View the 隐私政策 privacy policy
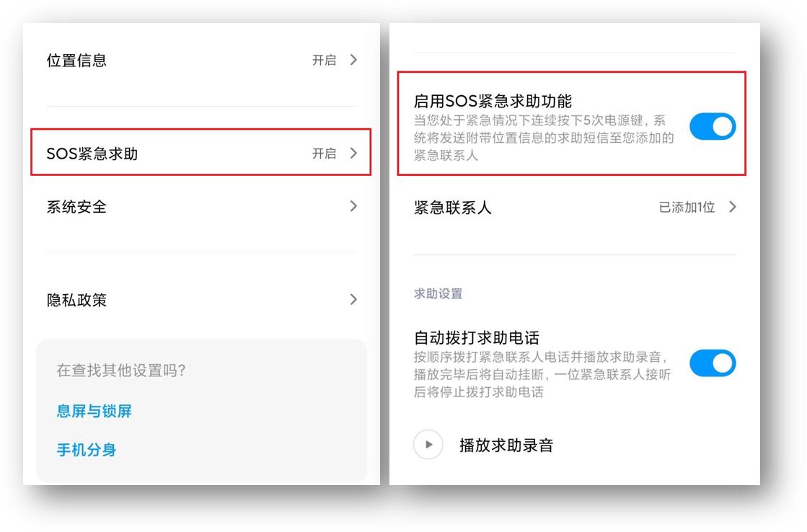 (x=77, y=299)
